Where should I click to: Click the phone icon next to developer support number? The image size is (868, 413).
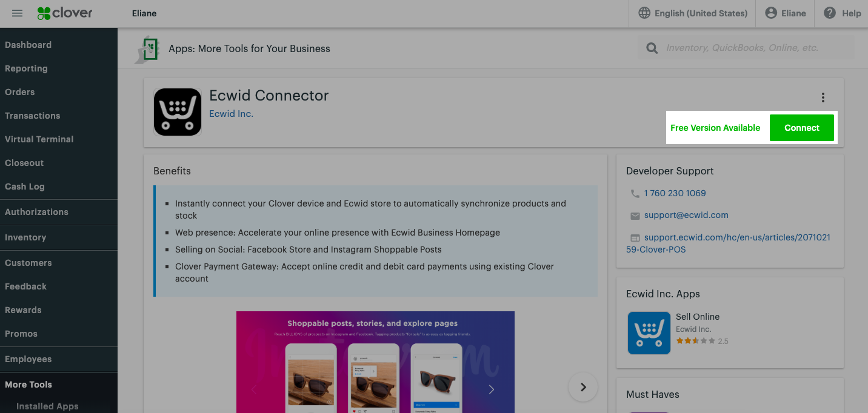coord(635,193)
